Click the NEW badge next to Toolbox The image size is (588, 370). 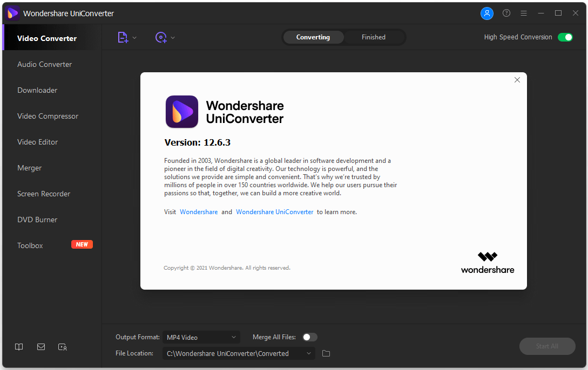click(82, 244)
